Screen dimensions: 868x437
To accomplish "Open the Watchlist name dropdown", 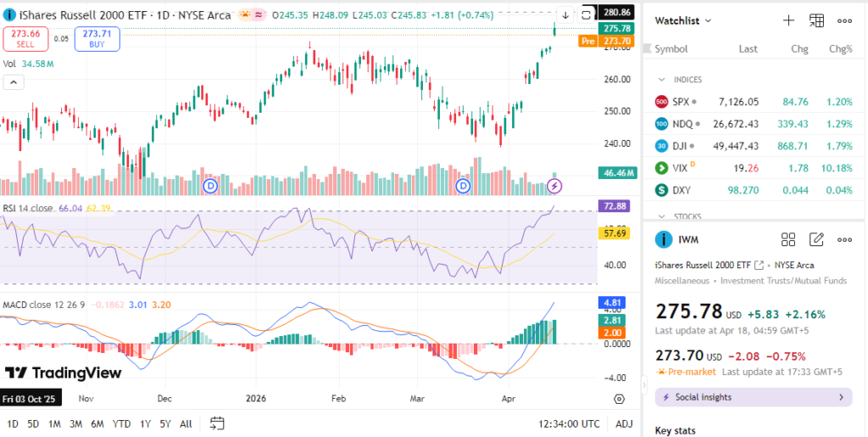I will 683,20.
